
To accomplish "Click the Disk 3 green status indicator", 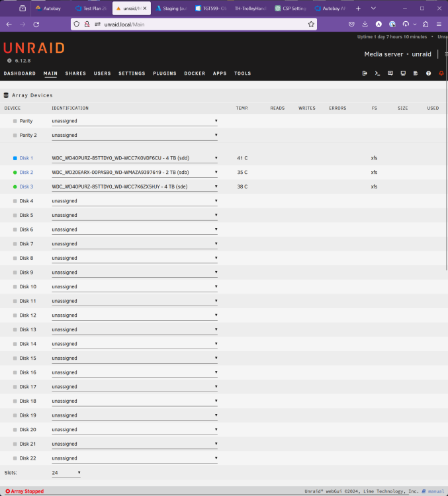I will pos(15,186).
